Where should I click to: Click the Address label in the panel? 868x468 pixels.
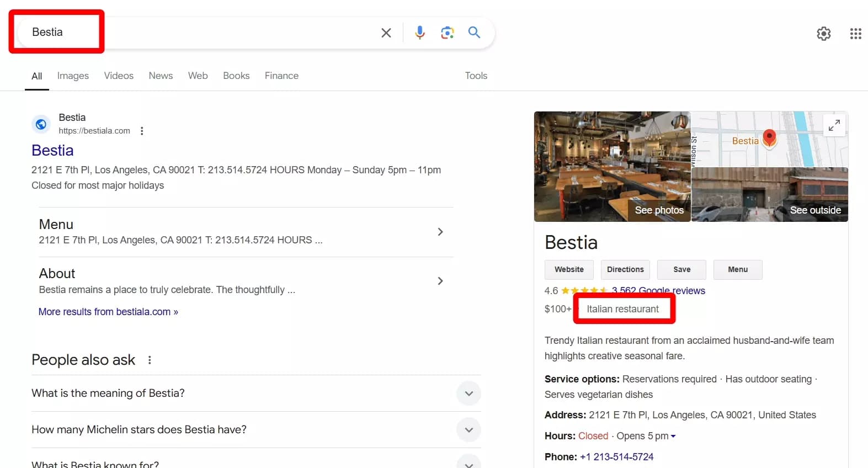(x=565, y=415)
